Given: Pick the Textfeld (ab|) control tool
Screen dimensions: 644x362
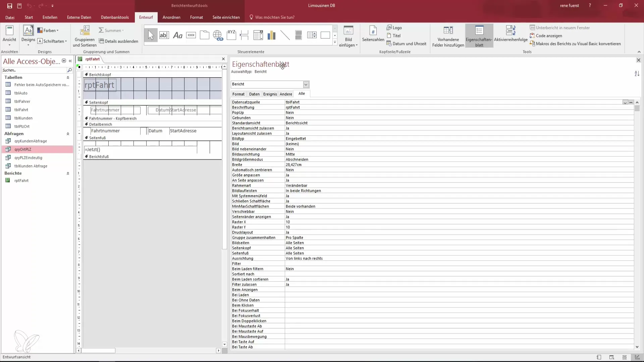Looking at the screenshot, I should [164, 35].
